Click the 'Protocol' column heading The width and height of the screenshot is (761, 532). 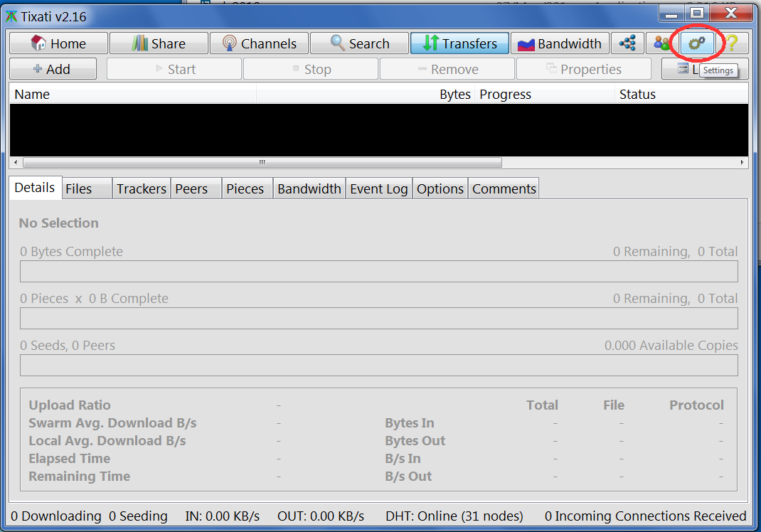[x=696, y=405]
